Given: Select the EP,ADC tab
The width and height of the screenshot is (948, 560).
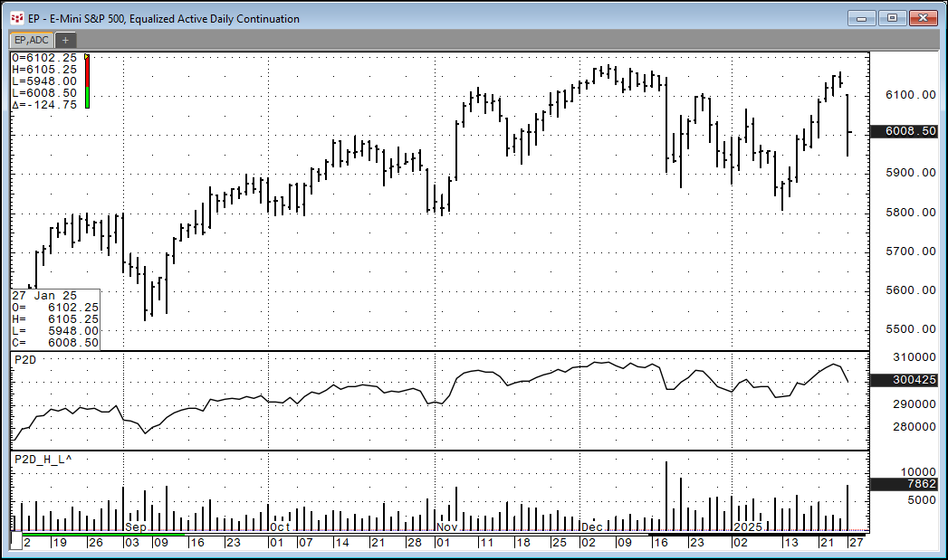Looking at the screenshot, I should (x=31, y=40).
